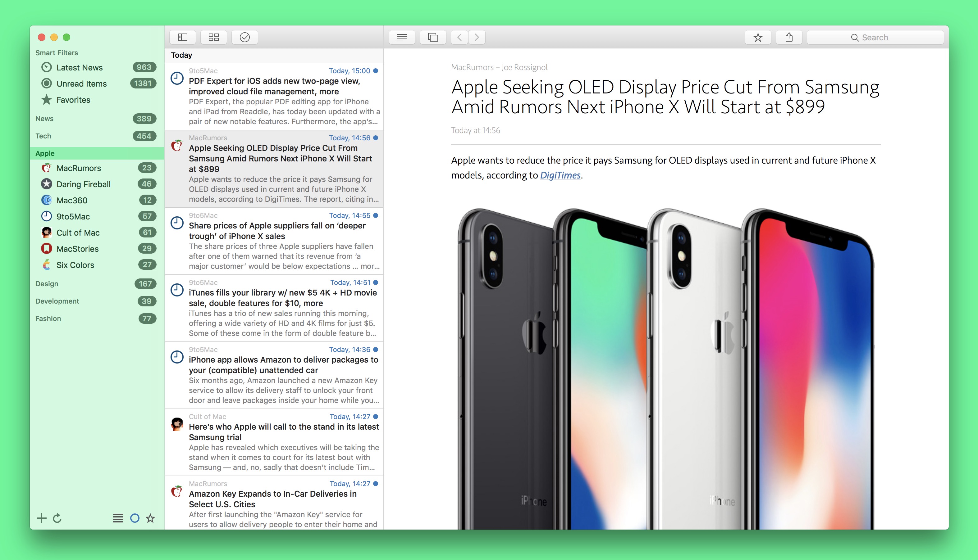
Task: Select the Favorites smart filter
Action: click(73, 99)
